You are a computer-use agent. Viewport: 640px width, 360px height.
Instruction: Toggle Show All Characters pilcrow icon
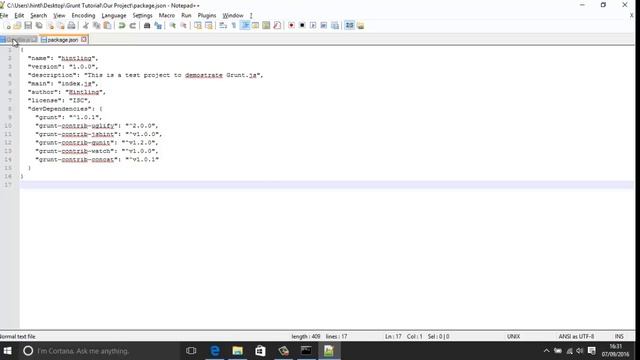tap(234, 26)
